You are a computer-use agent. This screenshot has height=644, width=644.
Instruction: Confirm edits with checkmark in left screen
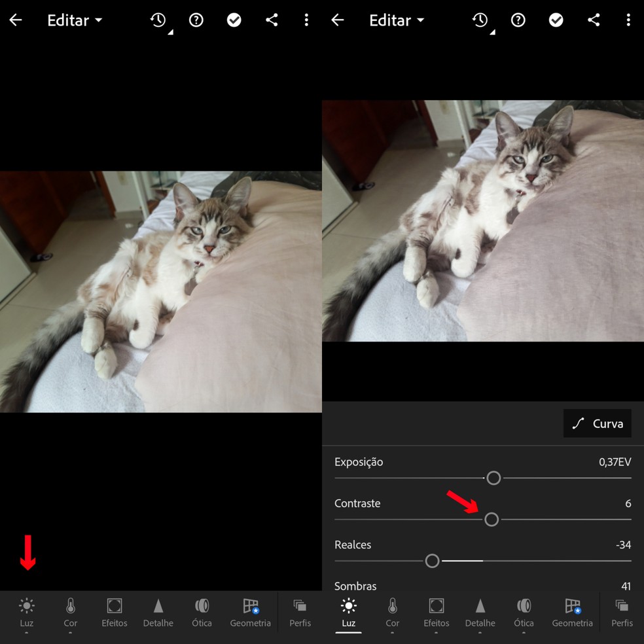(x=234, y=20)
